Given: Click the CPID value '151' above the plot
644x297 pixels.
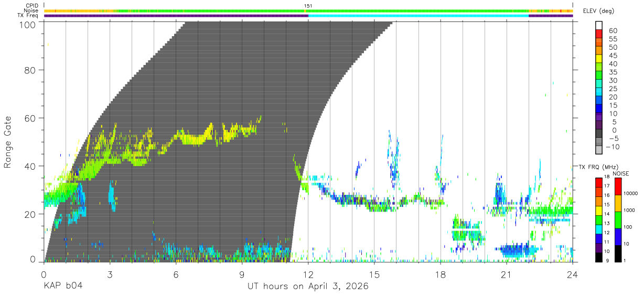Looking at the screenshot, I should coord(308,5).
